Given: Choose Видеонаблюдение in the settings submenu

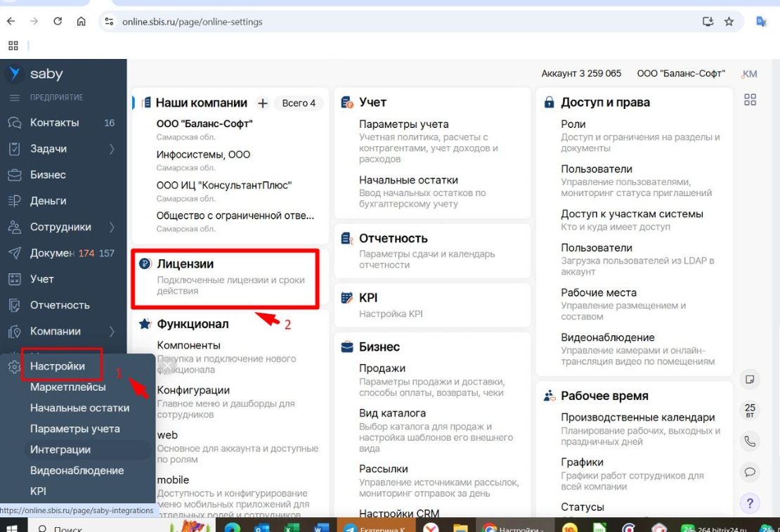Looking at the screenshot, I should pyautogui.click(x=77, y=471).
